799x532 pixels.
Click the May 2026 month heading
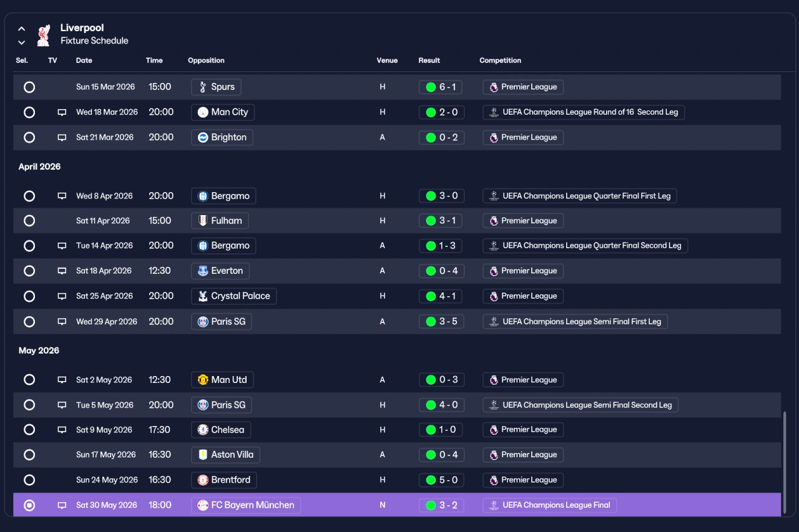tap(39, 351)
